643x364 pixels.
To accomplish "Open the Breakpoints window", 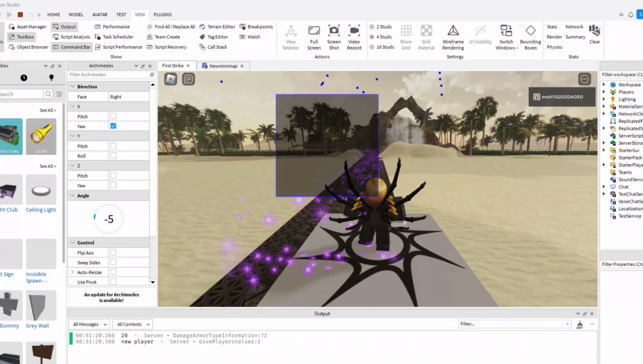I will pyautogui.click(x=256, y=26).
